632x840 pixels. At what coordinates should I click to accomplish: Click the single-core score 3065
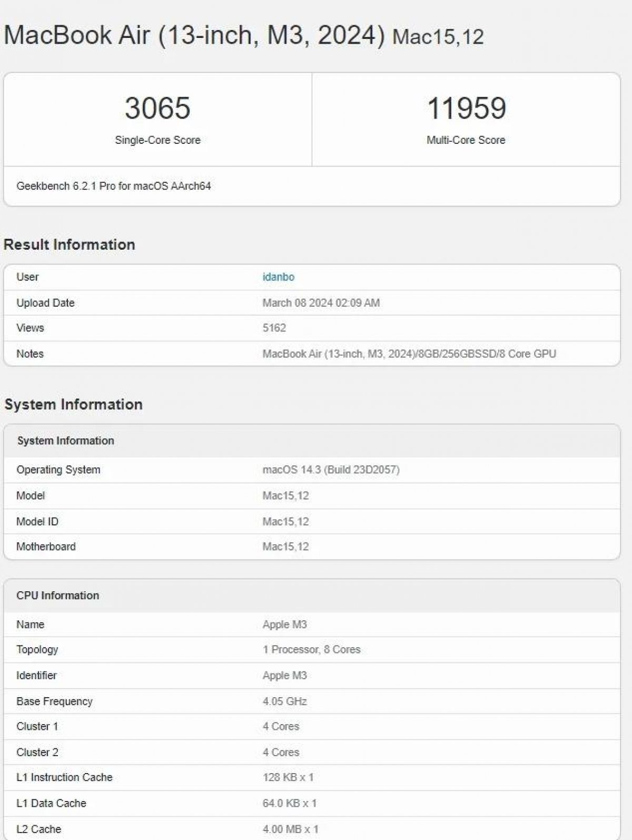tap(157, 108)
